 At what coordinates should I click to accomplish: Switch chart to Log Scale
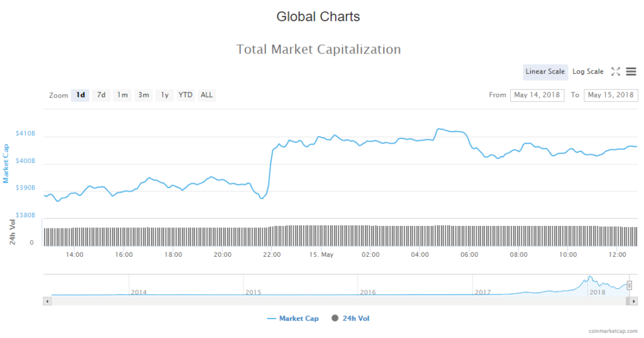(587, 72)
